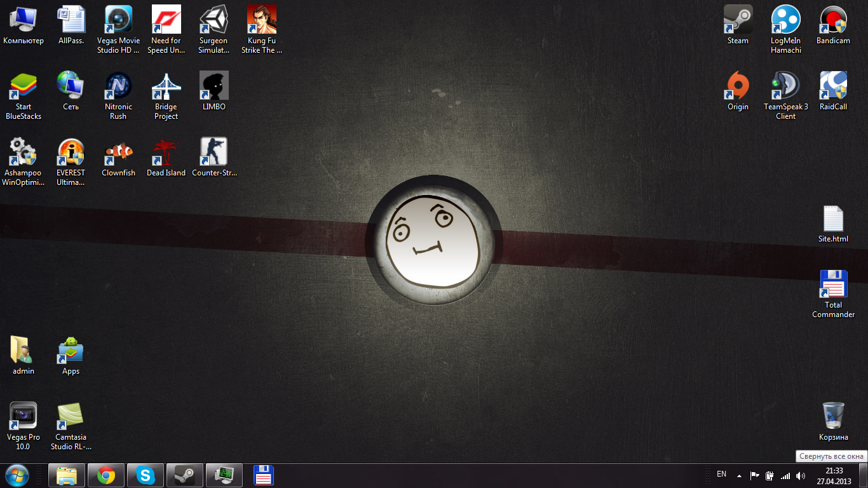Select the Origin shortcut
Image resolution: width=868 pixels, height=488 pixels.
click(738, 91)
